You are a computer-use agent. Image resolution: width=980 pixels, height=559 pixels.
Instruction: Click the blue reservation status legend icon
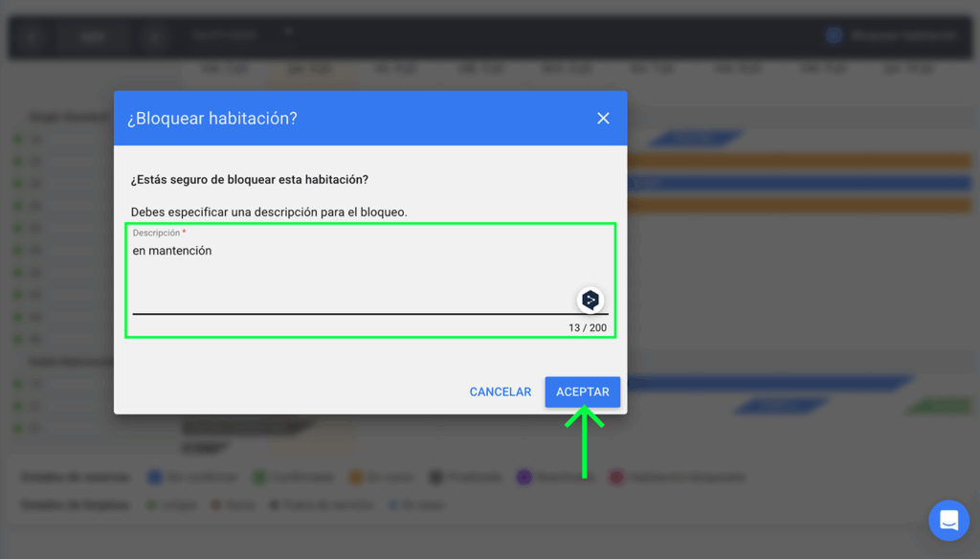154,477
